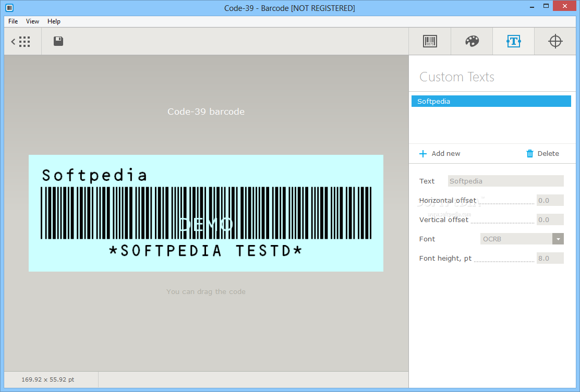Save barcode with the floppy disk icon

[58, 41]
